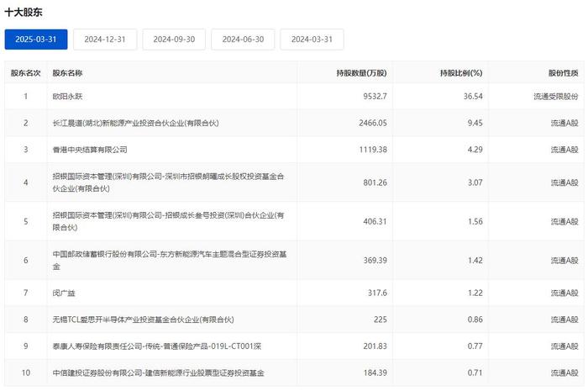Click the 中国邮政储蓄银行 fund shareholder name
The width and height of the screenshot is (588, 391).
point(170,261)
